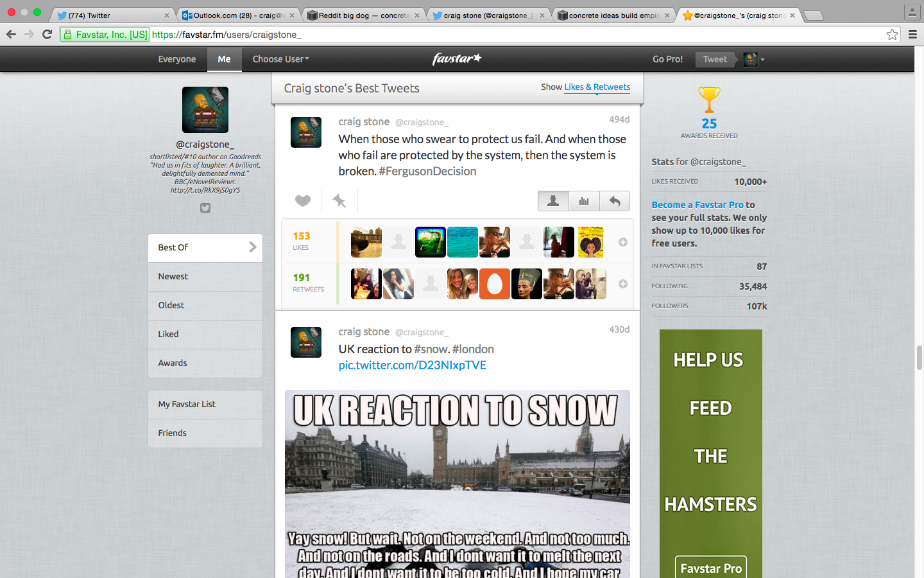Click the Favstar logo in header
The width and height of the screenshot is (924, 578).
457,59
